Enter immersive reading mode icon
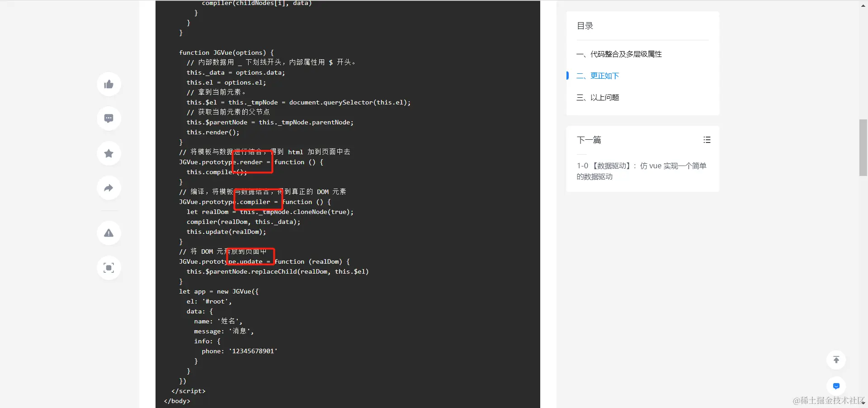 [109, 268]
